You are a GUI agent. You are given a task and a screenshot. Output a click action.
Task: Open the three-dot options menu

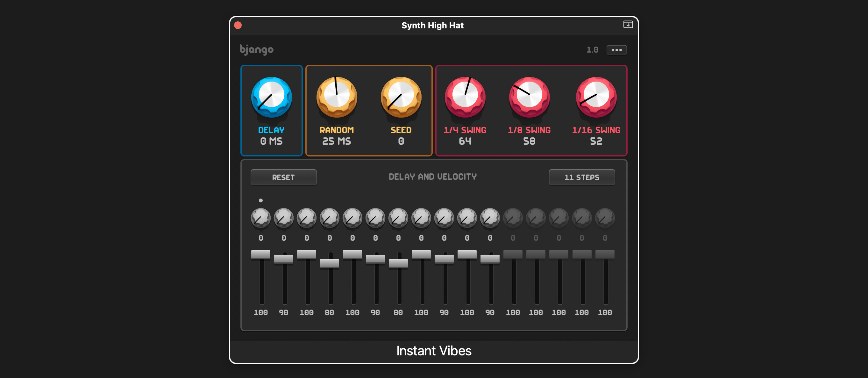[x=616, y=50]
